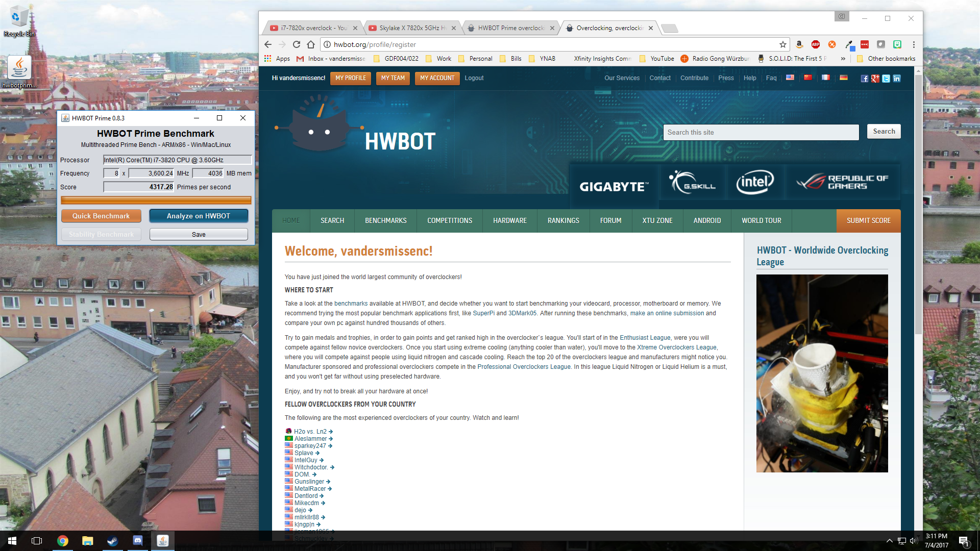Click Quick Benchmark in HWBOT Prime

point(101,216)
